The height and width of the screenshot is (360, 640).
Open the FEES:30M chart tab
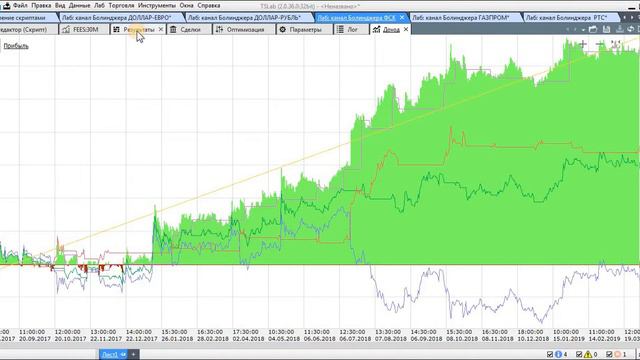pyautogui.click(x=85, y=29)
